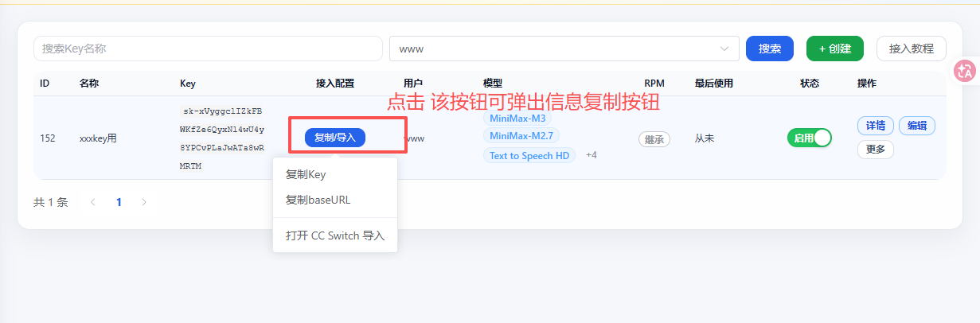
Task: Click 编辑 for xxxkey用 row
Action: (917, 126)
